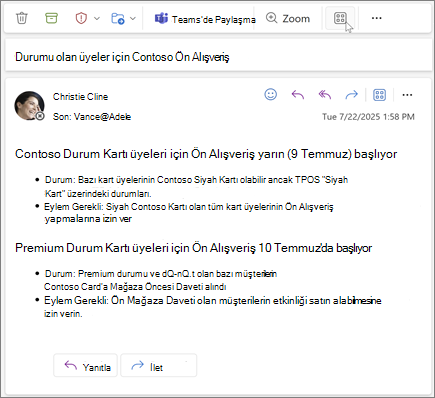Click heading Premium Durum Kartı üyeleri
Viewport: 435px width, 398px height.
(193, 248)
